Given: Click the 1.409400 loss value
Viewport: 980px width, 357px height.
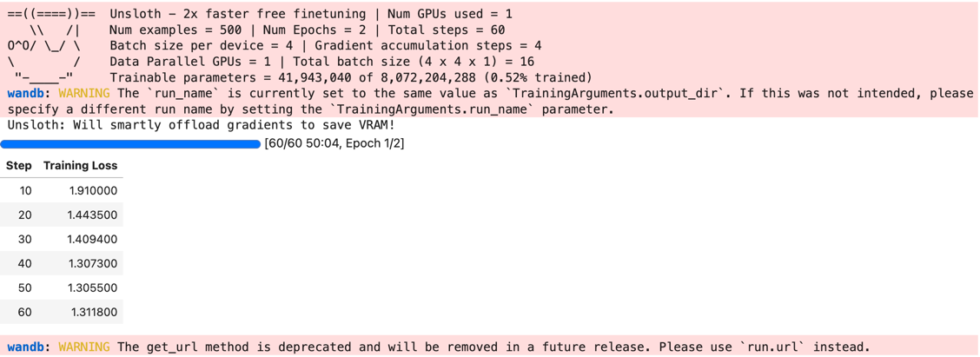Looking at the screenshot, I should click(x=92, y=240).
